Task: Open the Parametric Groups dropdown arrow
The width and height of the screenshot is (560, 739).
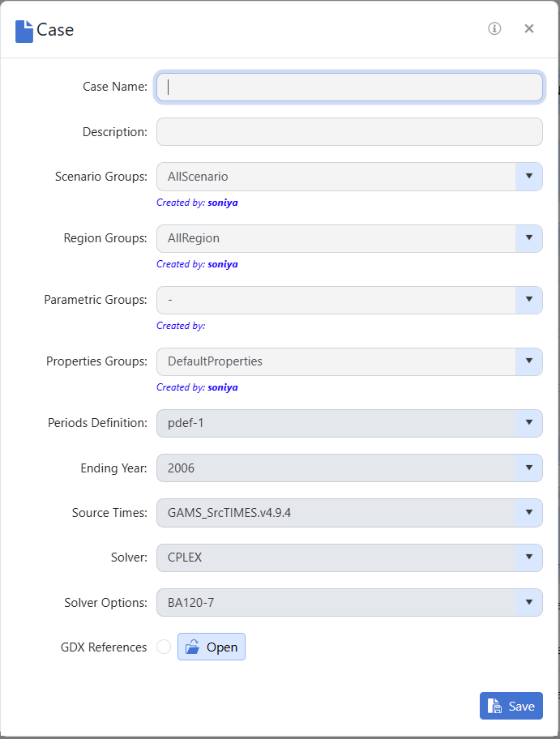Action: coord(529,300)
